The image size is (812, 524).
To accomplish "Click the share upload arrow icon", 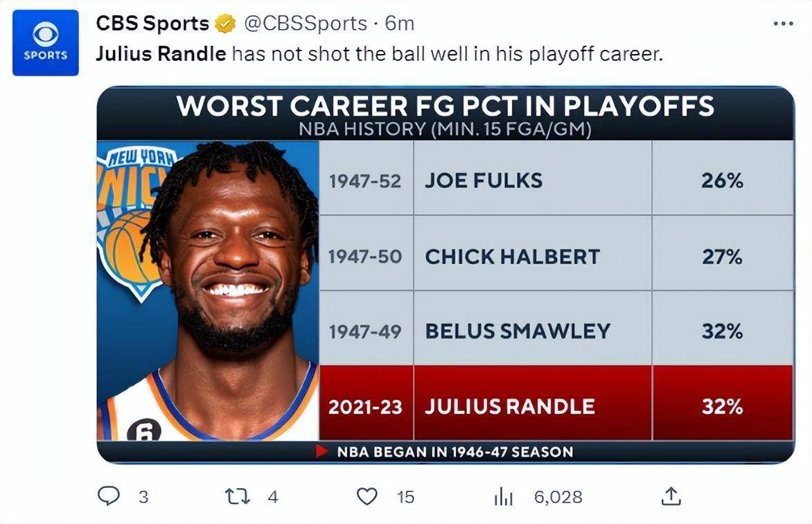I will click(x=670, y=496).
